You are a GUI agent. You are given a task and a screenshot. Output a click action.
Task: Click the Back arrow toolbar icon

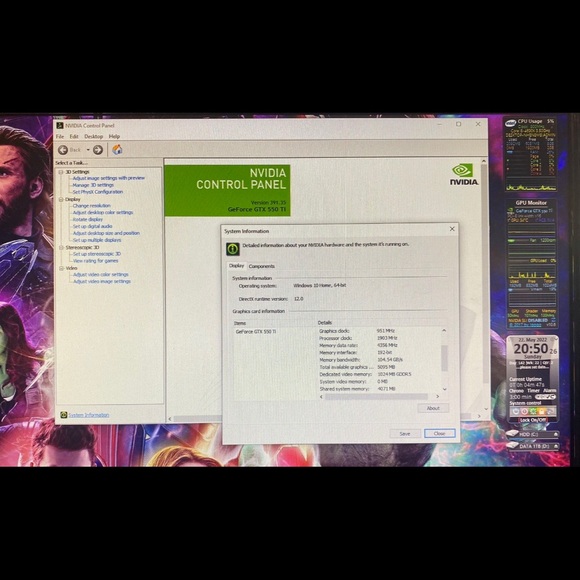63,150
